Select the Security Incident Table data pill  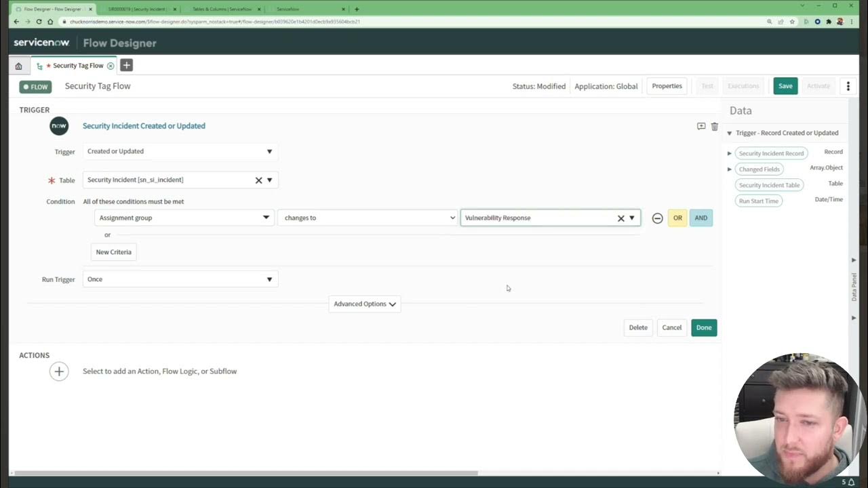point(769,185)
